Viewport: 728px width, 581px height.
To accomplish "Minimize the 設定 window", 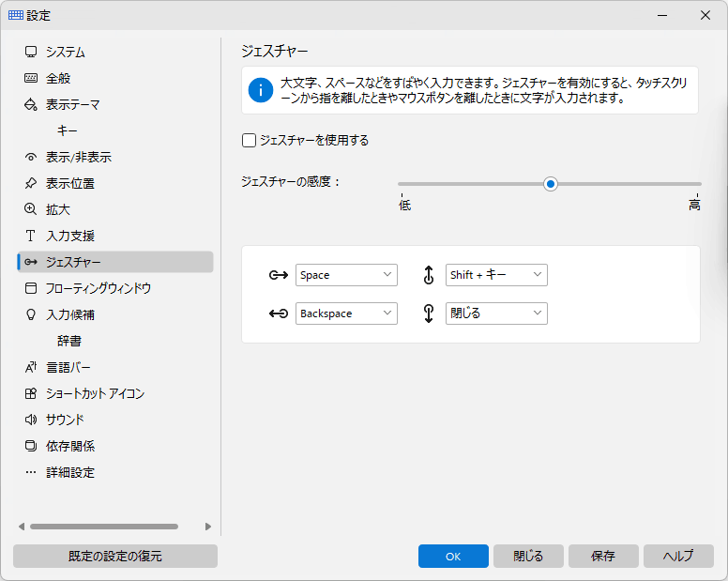I will (x=662, y=15).
